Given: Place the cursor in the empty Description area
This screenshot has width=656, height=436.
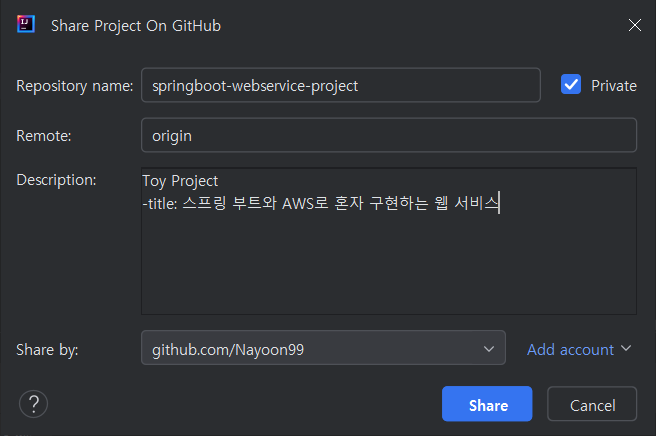Looking at the screenshot, I should click(389, 264).
